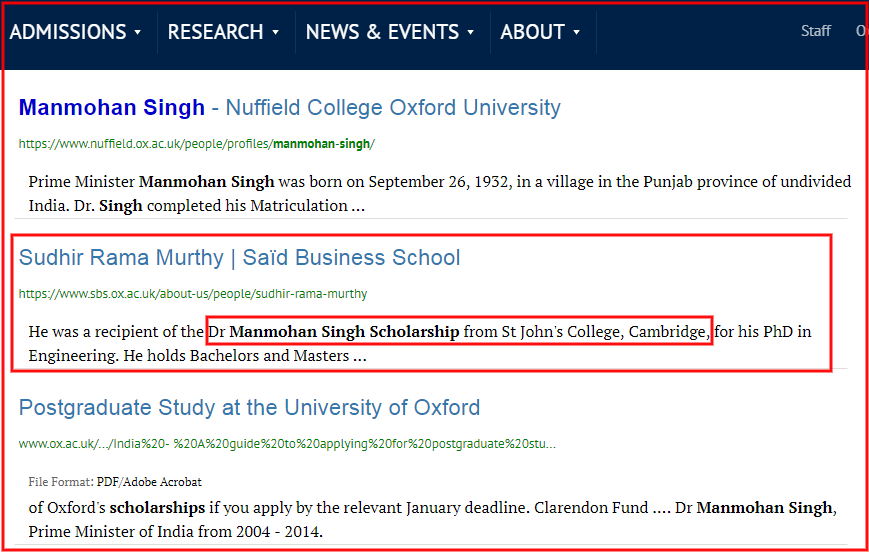The height and width of the screenshot is (553, 869).
Task: Click the sbs.ox.ac.uk sudhir-rama-murthy URL
Action: [x=193, y=294]
